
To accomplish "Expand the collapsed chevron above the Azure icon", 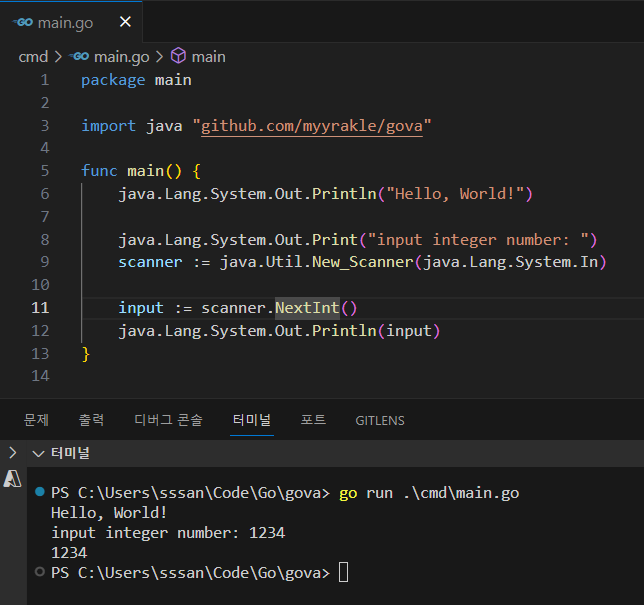I will click(x=12, y=453).
